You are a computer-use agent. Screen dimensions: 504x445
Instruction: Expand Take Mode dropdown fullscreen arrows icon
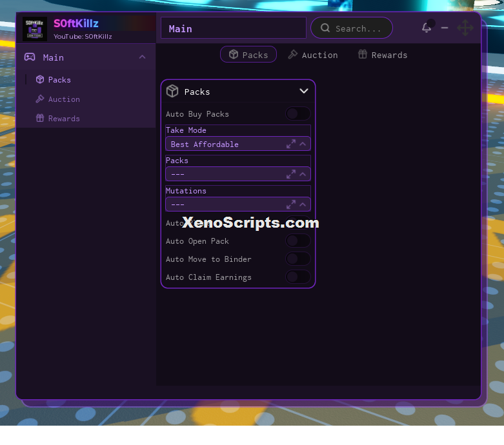[x=291, y=144]
